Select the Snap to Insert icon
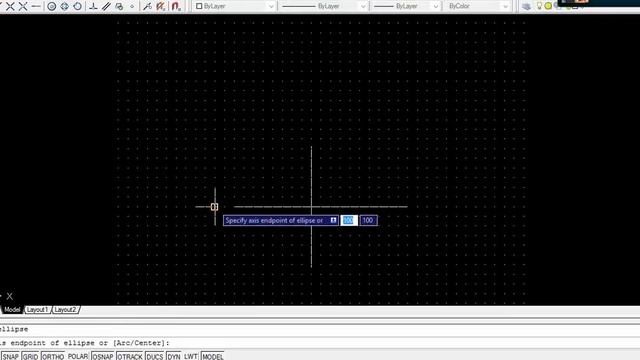The height and width of the screenshot is (360, 640). click(x=119, y=6)
